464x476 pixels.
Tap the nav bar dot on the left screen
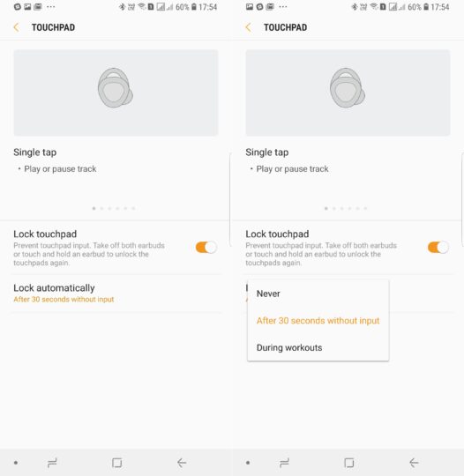point(16,463)
